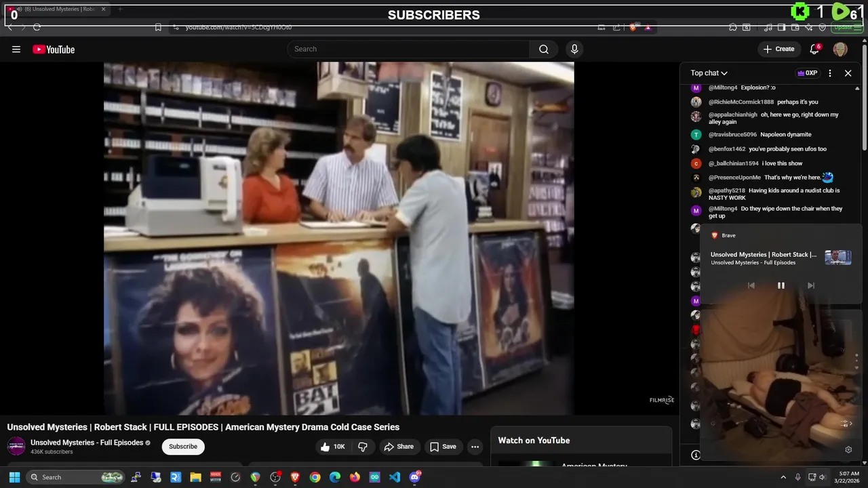Click the Watch on YouTube heading

pyautogui.click(x=534, y=441)
